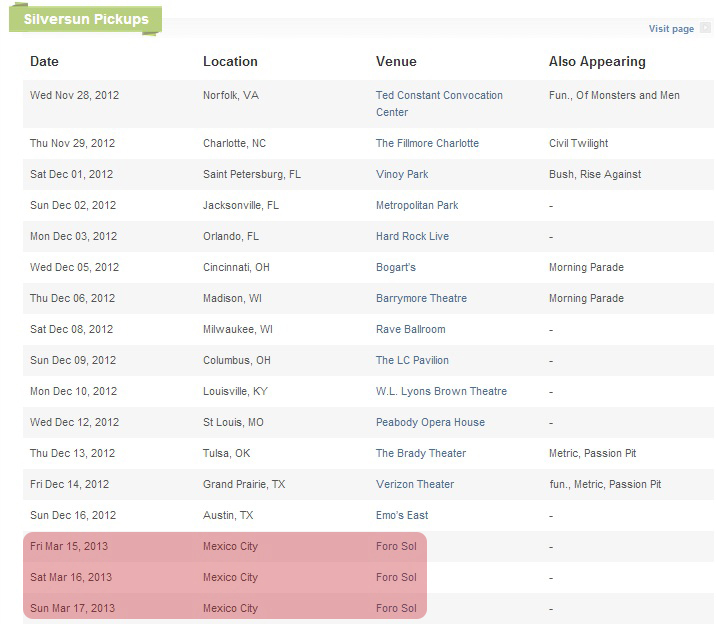Viewport: 716px width, 624px height.
Task: Open the Visit page link
Action: coord(671,29)
